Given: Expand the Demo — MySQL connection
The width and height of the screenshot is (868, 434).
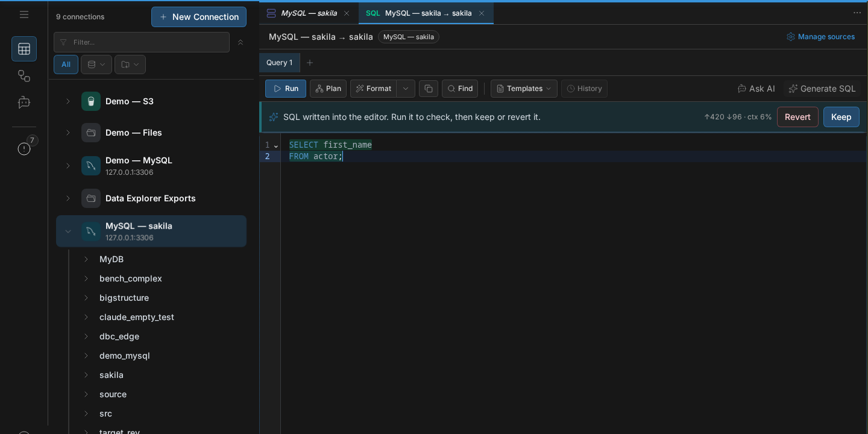Looking at the screenshot, I should (68, 166).
